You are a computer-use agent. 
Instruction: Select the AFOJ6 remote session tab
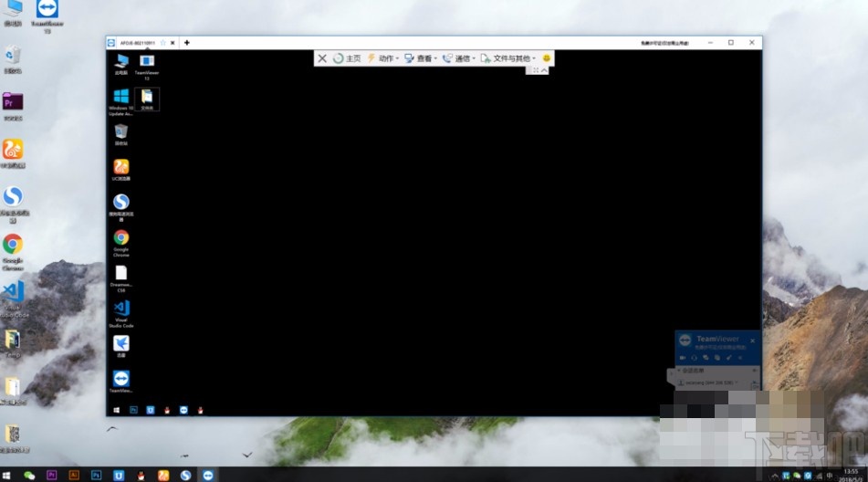coord(138,43)
